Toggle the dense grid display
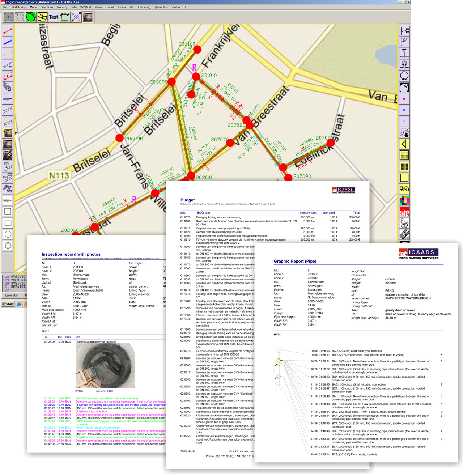The height and width of the screenshot is (476, 463). click(404, 155)
